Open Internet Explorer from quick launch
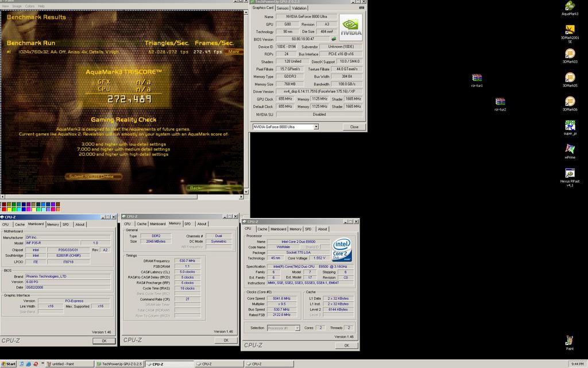This screenshot has height=368, width=588. coord(29,364)
